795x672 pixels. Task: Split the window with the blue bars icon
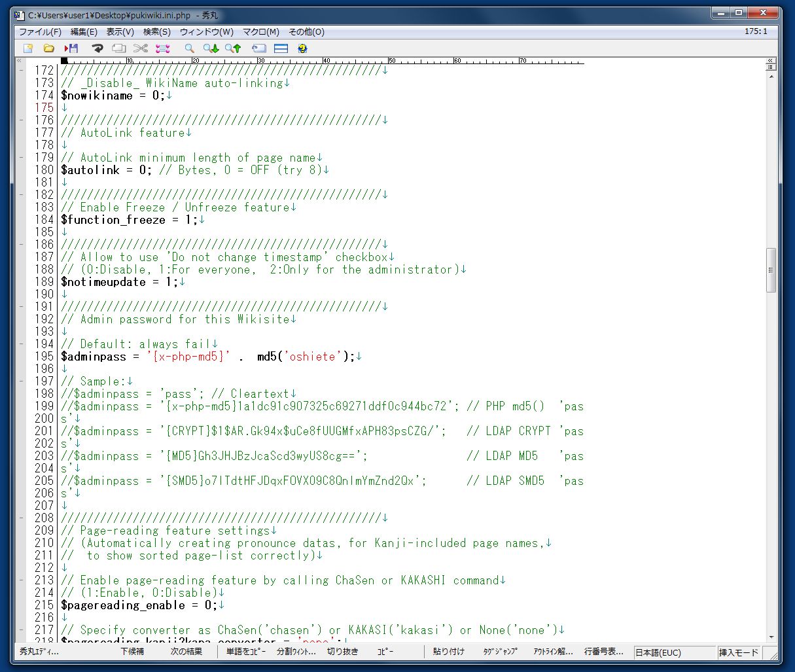point(281,48)
